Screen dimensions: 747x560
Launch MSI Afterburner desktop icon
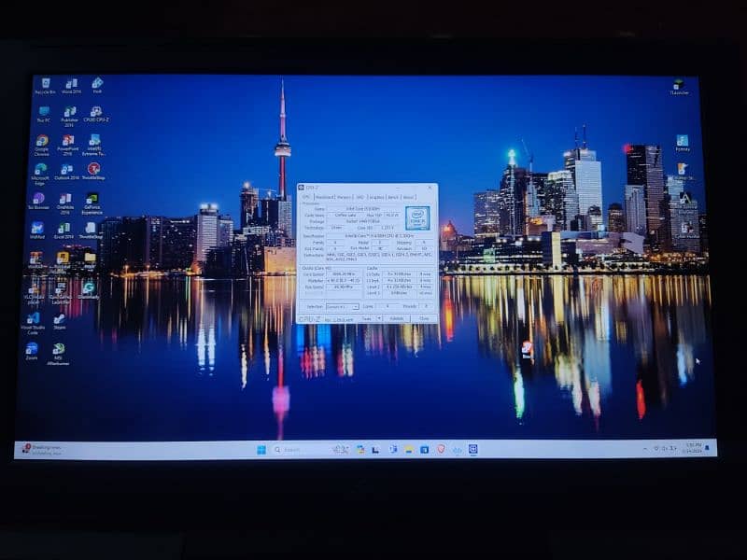(58, 350)
